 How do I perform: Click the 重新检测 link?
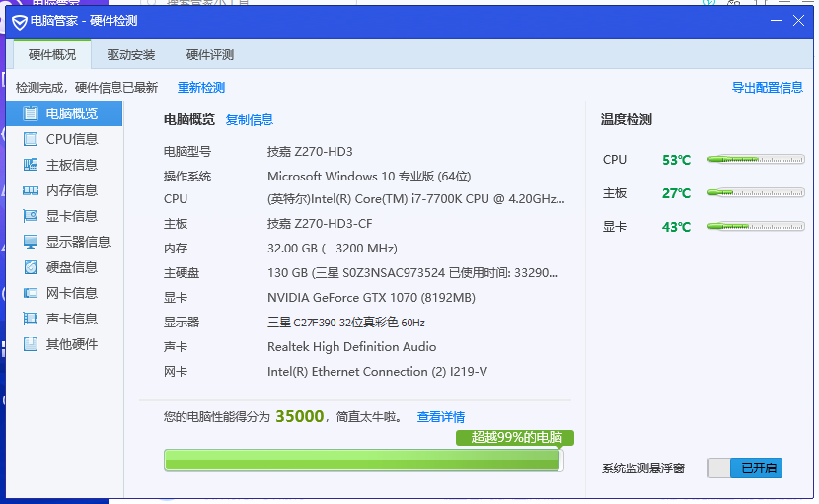(201, 88)
